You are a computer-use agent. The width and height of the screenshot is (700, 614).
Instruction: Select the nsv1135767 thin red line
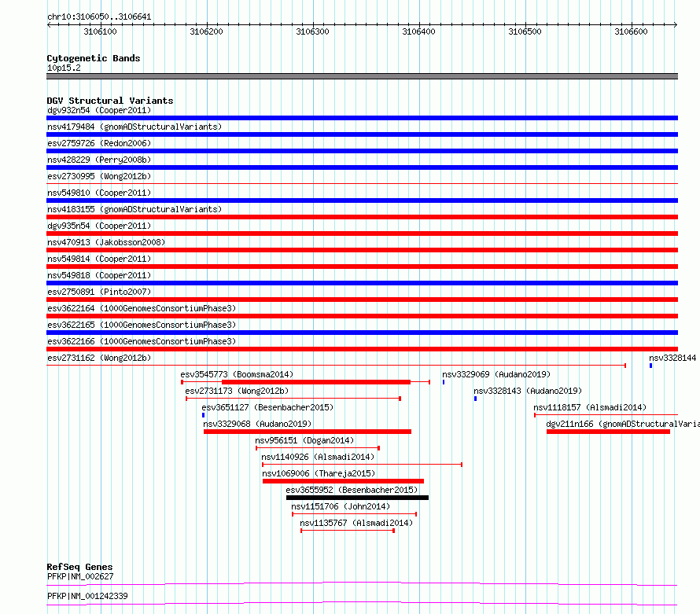(348, 531)
